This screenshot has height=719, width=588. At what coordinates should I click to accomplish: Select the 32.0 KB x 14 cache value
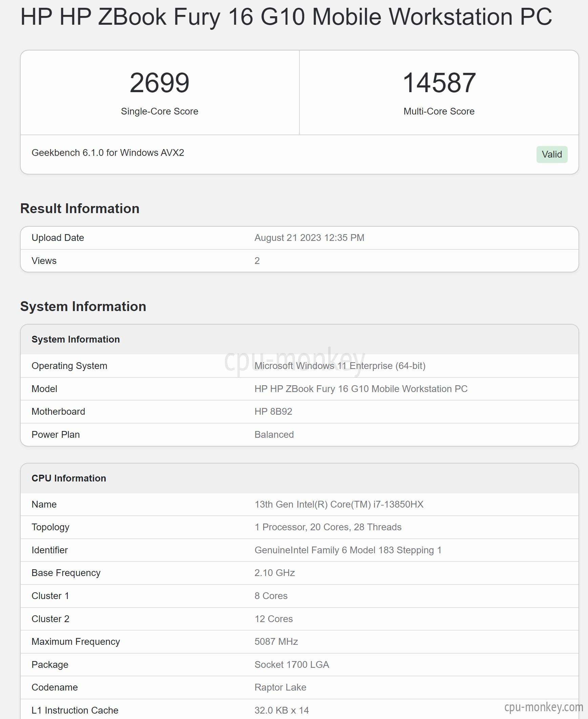pyautogui.click(x=281, y=711)
